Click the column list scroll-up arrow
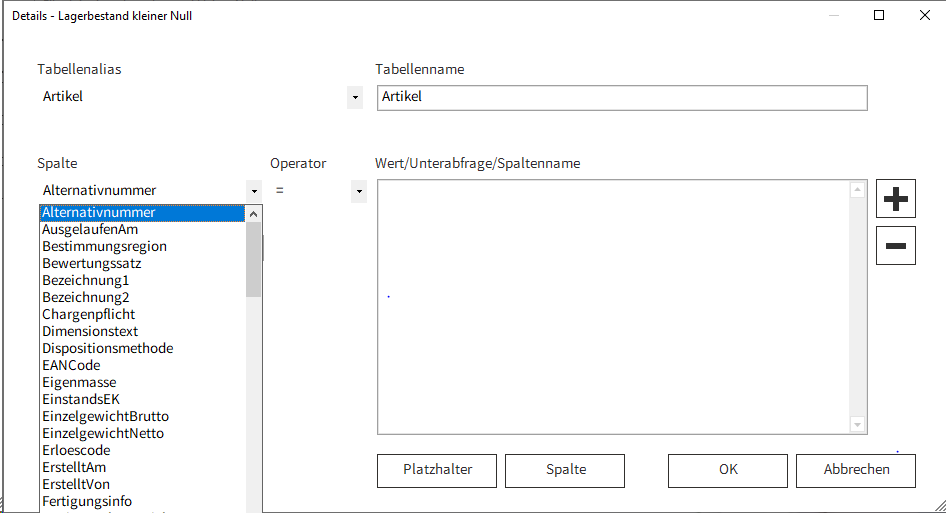 [x=253, y=214]
